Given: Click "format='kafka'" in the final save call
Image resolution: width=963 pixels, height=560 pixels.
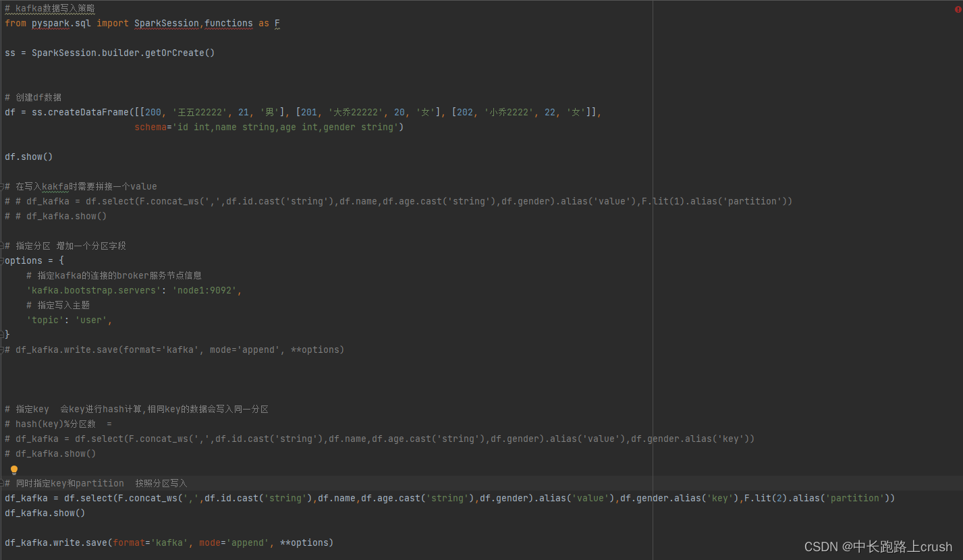Looking at the screenshot, I should [x=150, y=542].
